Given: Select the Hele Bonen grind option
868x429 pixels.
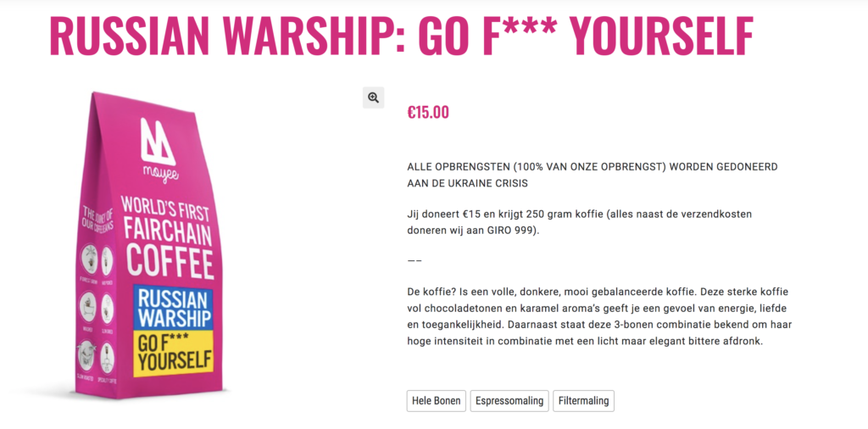Looking at the screenshot, I should pyautogui.click(x=436, y=401).
